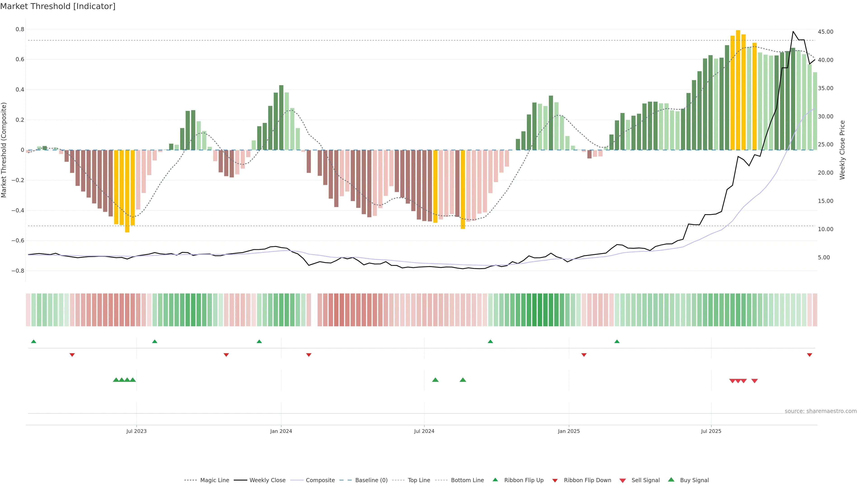Click the Ribbon Flip Down legend triangle
This screenshot has height=488, width=868.
click(x=555, y=481)
